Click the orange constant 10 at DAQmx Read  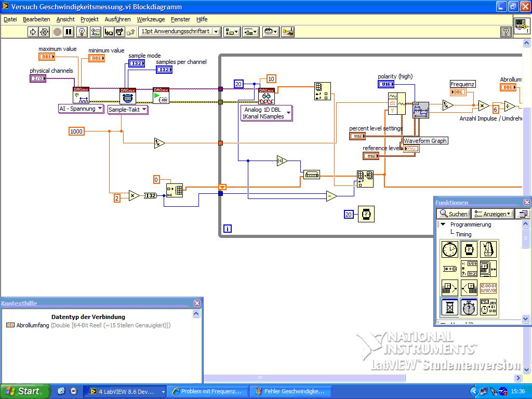point(271,79)
